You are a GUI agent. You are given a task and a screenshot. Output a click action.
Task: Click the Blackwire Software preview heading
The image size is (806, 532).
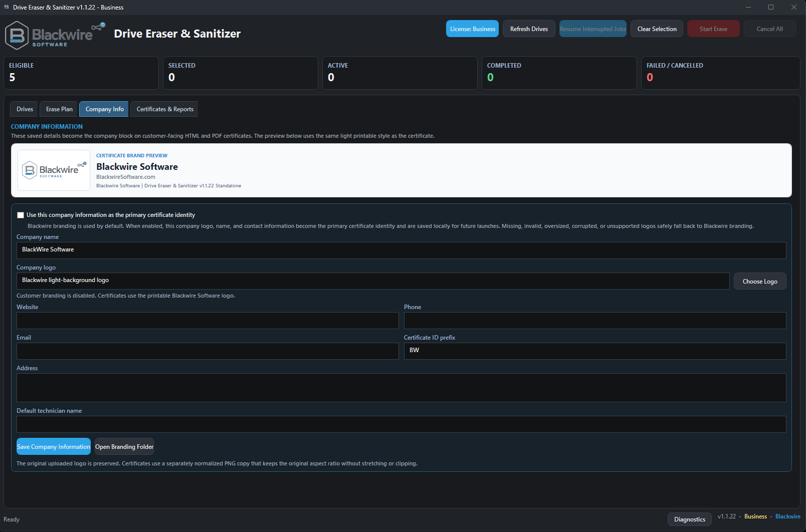click(137, 167)
